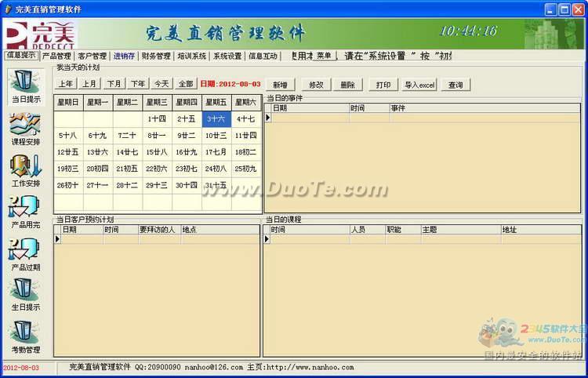Click the 星期日 calendar column header
The height and width of the screenshot is (378, 588).
click(x=68, y=103)
